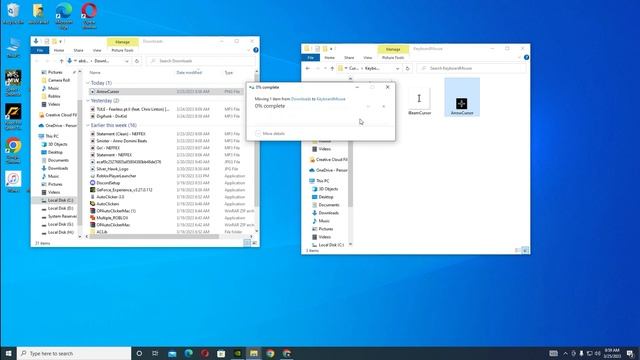Expand the ribbon in Downloads window
This screenshot has width=640, height=360.
pos(249,50)
